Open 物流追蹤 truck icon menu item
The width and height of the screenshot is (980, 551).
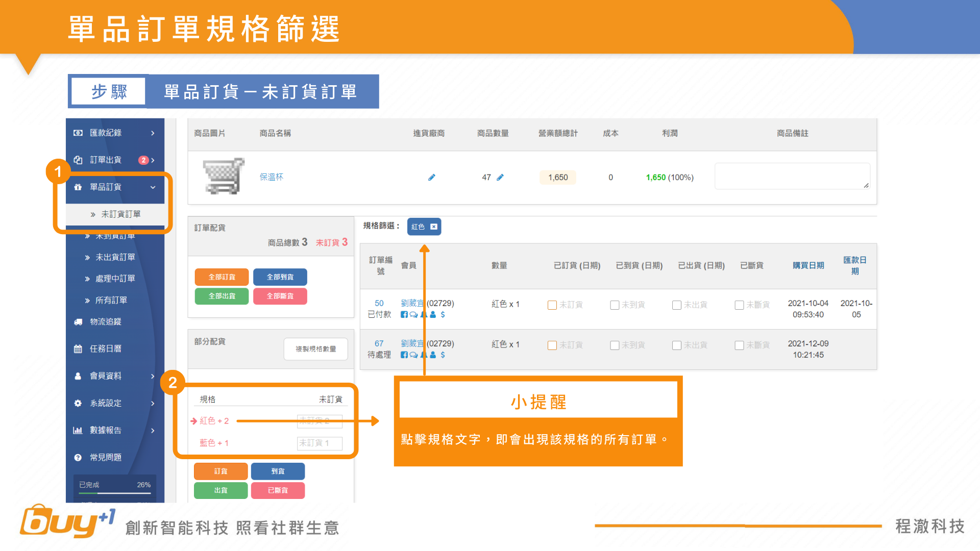[x=105, y=322]
